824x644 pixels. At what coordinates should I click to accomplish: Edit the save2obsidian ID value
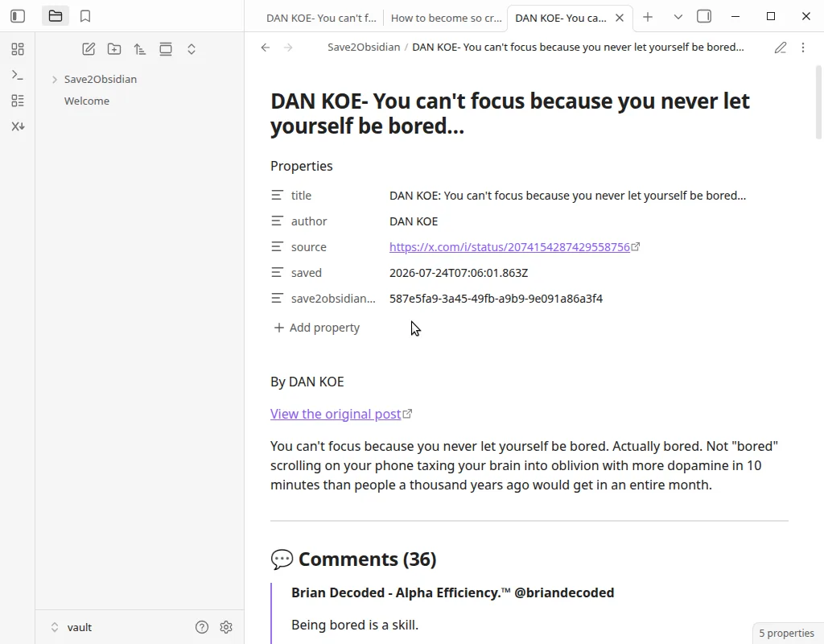pos(496,299)
